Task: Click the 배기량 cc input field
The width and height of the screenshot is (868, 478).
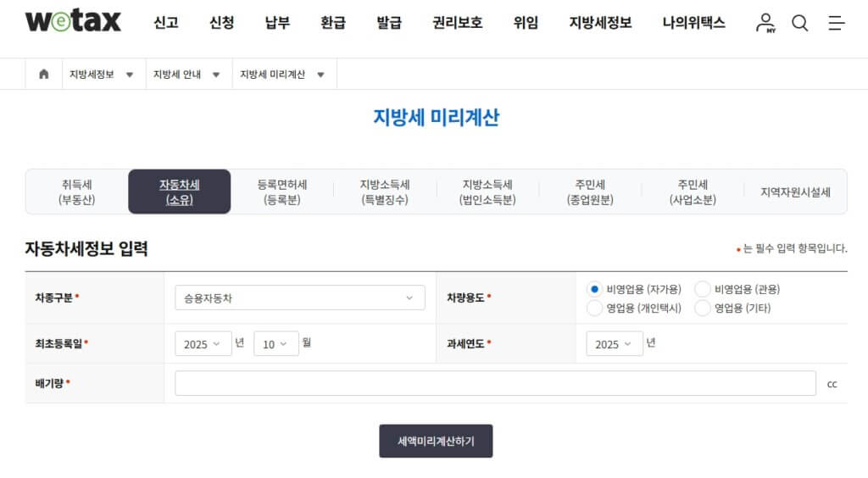Action: pos(495,384)
